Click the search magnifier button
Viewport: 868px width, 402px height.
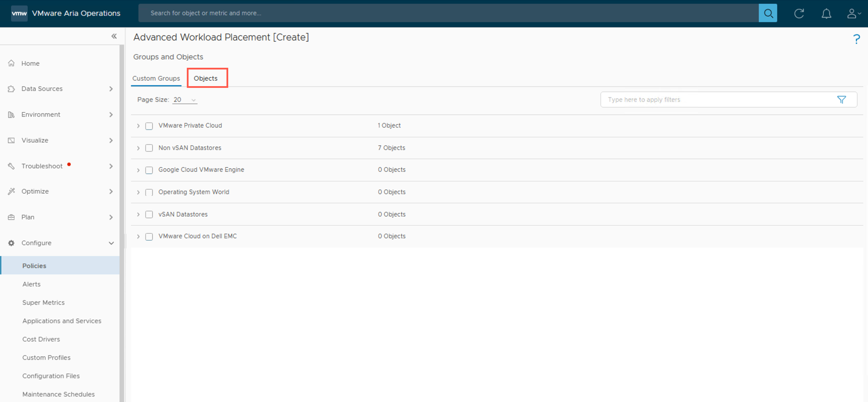(768, 13)
